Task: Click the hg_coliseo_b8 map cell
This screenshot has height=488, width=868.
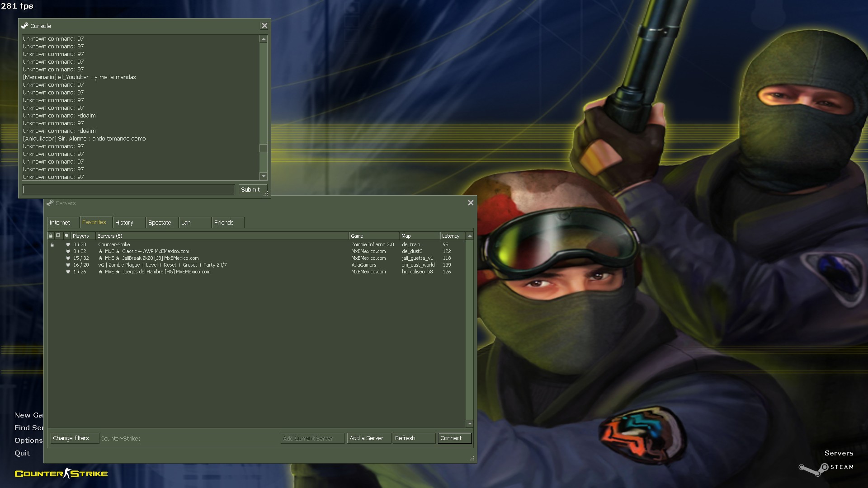Action: pyautogui.click(x=417, y=272)
